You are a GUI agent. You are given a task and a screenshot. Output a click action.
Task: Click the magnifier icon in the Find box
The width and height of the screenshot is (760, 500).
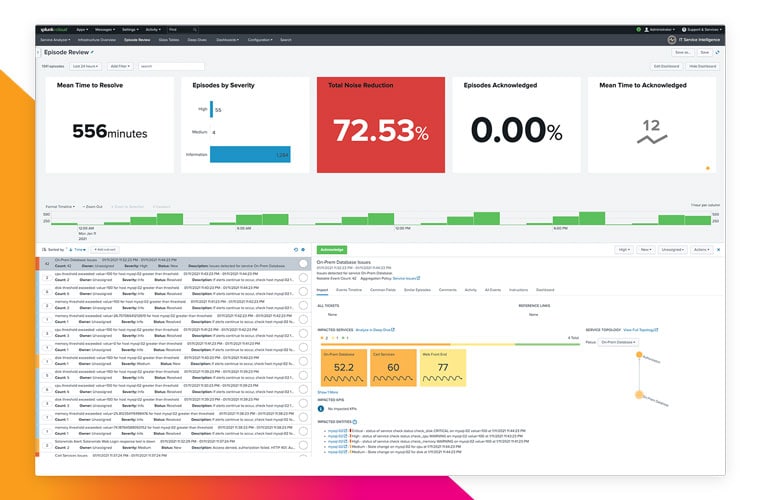[x=195, y=30]
